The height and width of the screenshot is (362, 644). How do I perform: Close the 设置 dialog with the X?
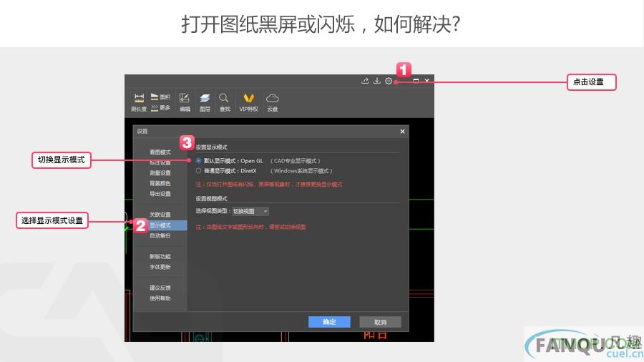pyautogui.click(x=402, y=132)
